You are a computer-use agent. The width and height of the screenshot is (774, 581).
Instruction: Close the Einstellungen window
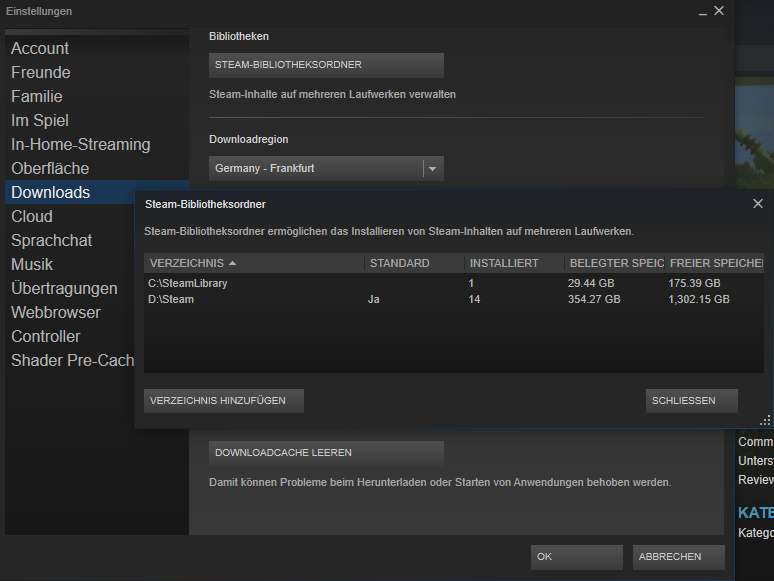click(x=719, y=10)
